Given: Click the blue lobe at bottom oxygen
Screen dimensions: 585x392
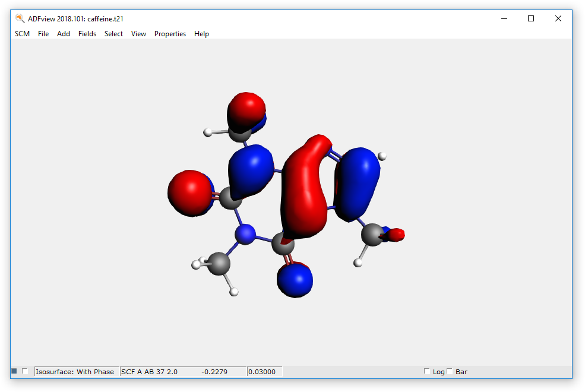Looking at the screenshot, I should click(x=295, y=280).
